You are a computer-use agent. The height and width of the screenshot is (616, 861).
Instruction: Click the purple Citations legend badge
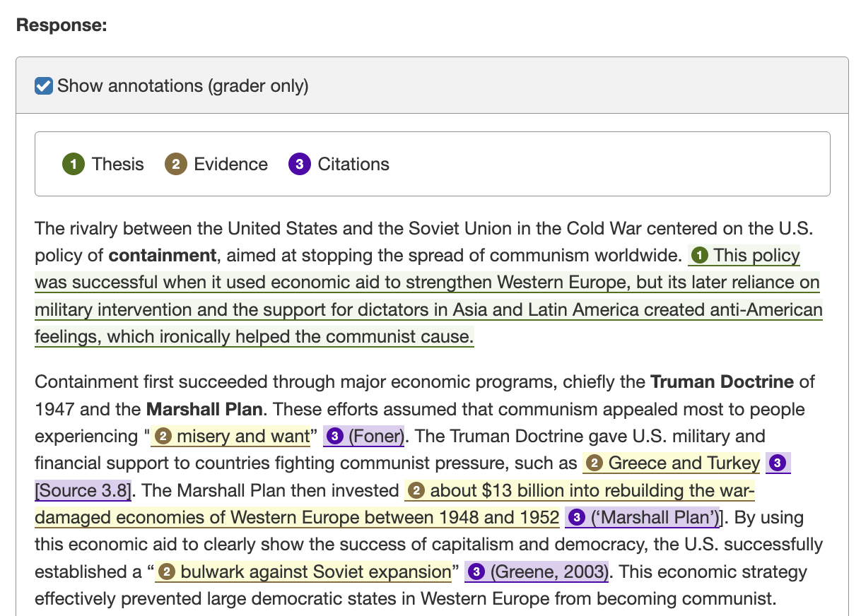299,165
